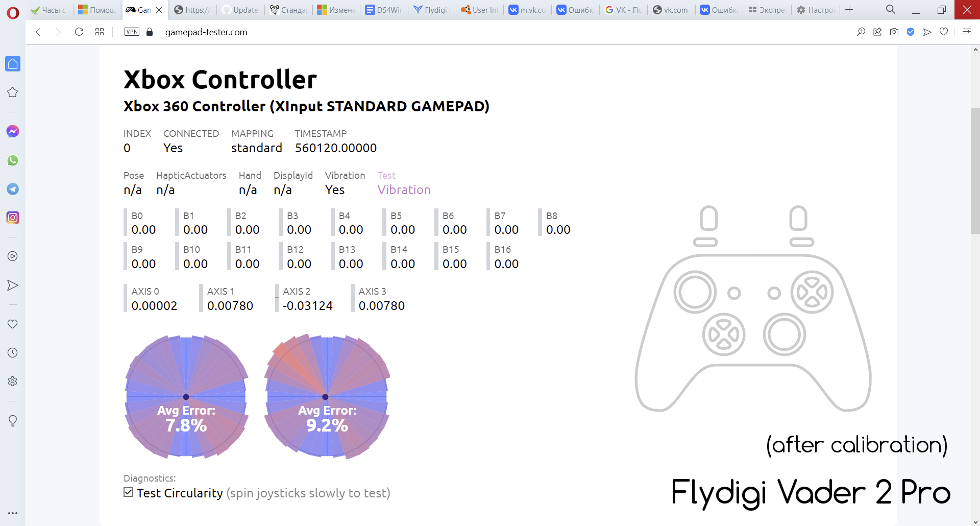Click the Vibration test link
Viewport: 980px width, 526px height.
(404, 189)
